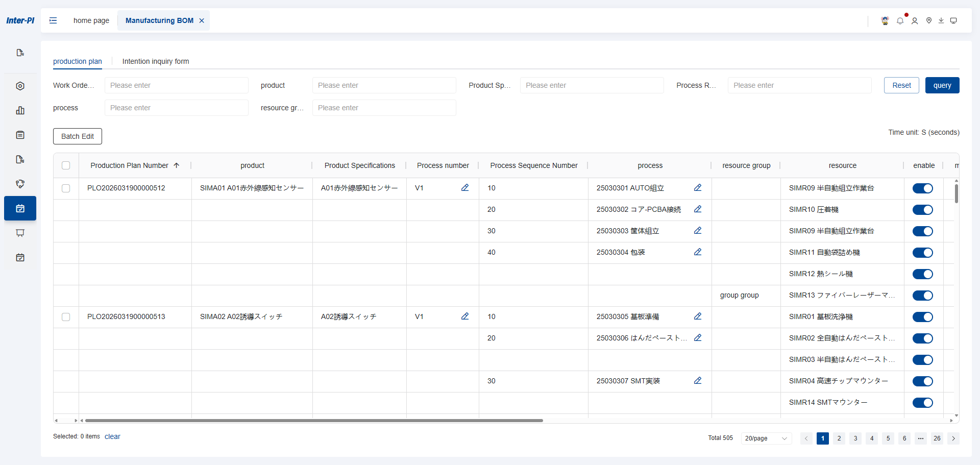Click the Batch Edit button
The image size is (980, 465).
[78, 136]
